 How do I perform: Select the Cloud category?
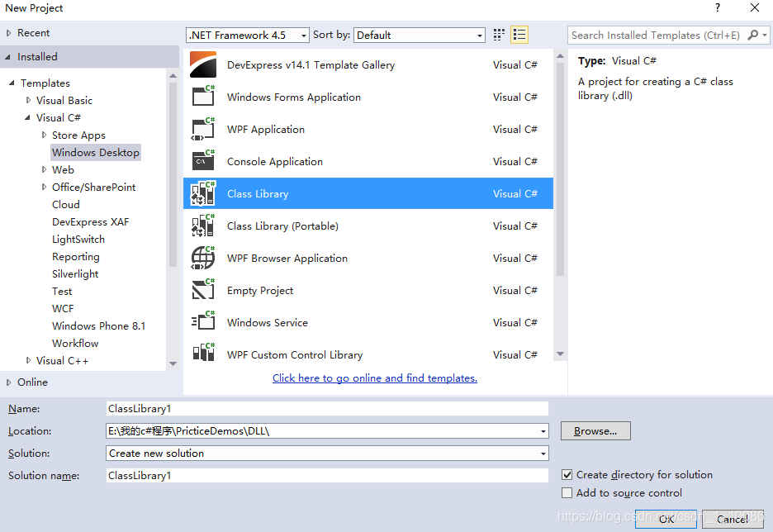pos(65,204)
